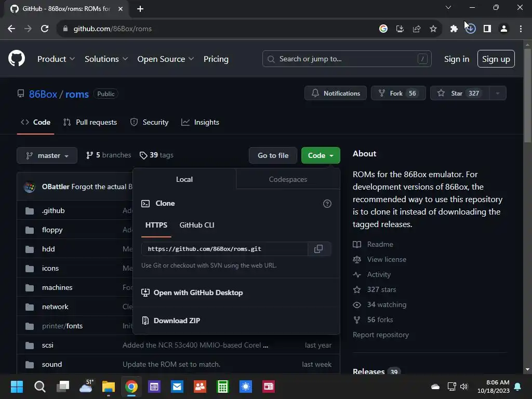Open Windows notifications bell

point(517,387)
